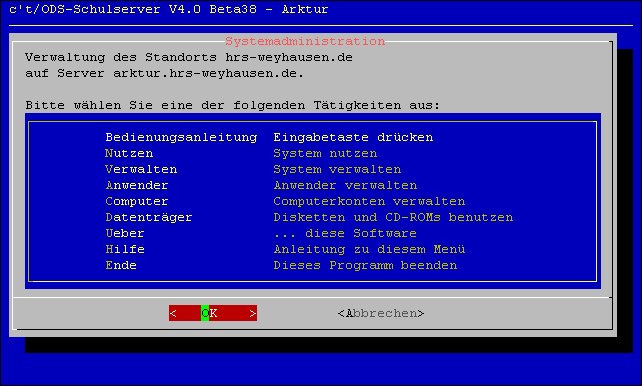Click the '... diese Software' description
The width and height of the screenshot is (642, 386).
pos(345,233)
